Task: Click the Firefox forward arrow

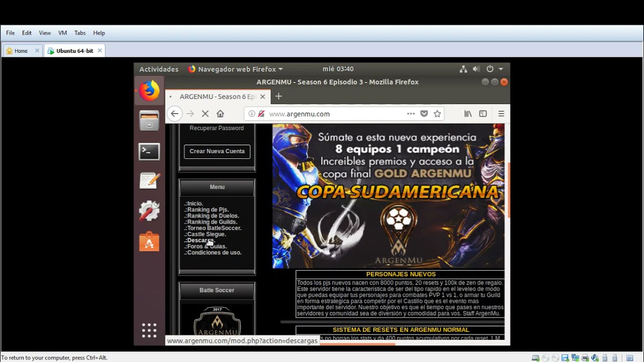Action: tap(190, 114)
